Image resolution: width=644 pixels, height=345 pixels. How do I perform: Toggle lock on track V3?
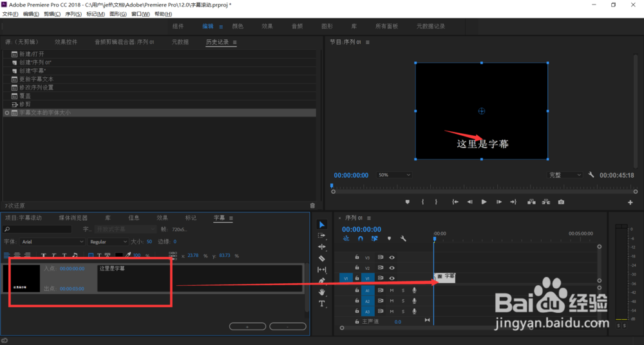point(357,257)
